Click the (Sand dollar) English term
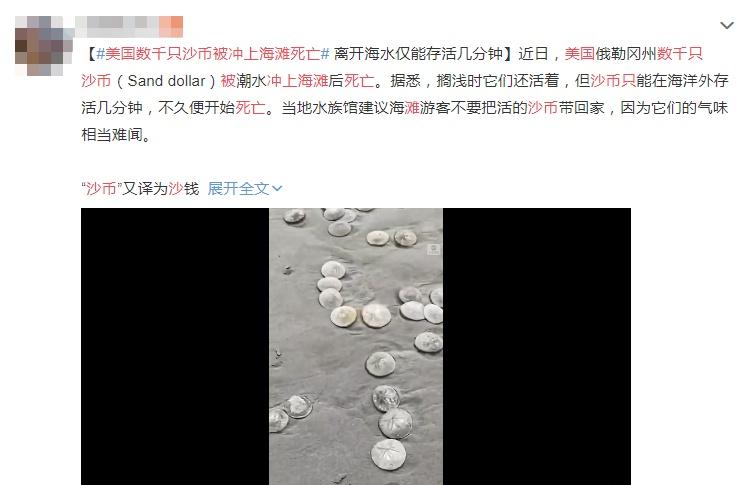750x485 pixels. pyautogui.click(x=166, y=81)
